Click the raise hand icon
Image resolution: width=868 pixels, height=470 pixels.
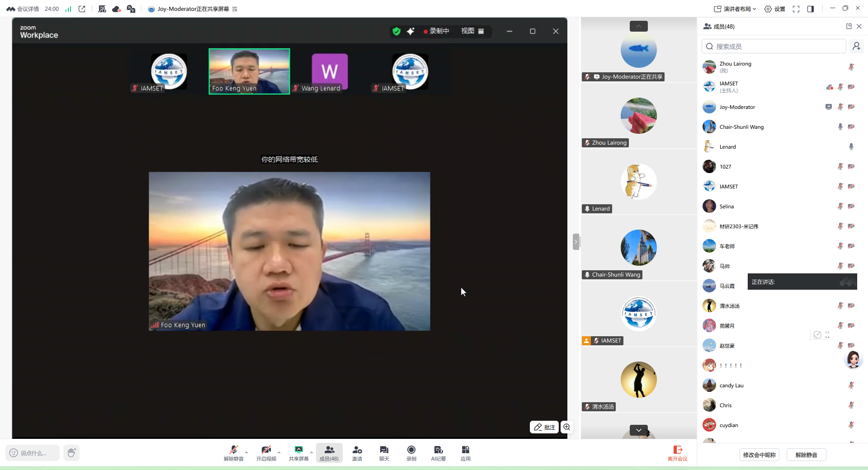click(71, 452)
